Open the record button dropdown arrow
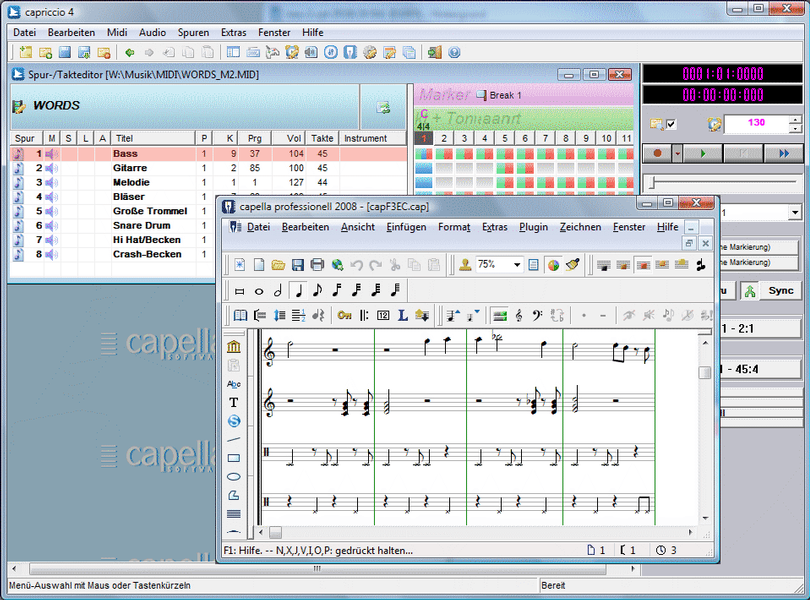This screenshot has width=810, height=600. pyautogui.click(x=677, y=153)
